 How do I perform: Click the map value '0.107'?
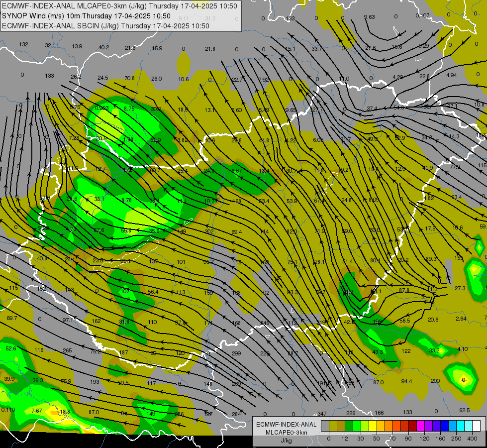point(422,15)
